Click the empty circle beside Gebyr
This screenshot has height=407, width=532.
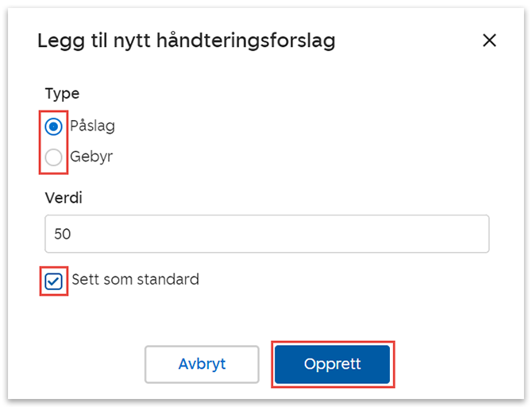[54, 157]
